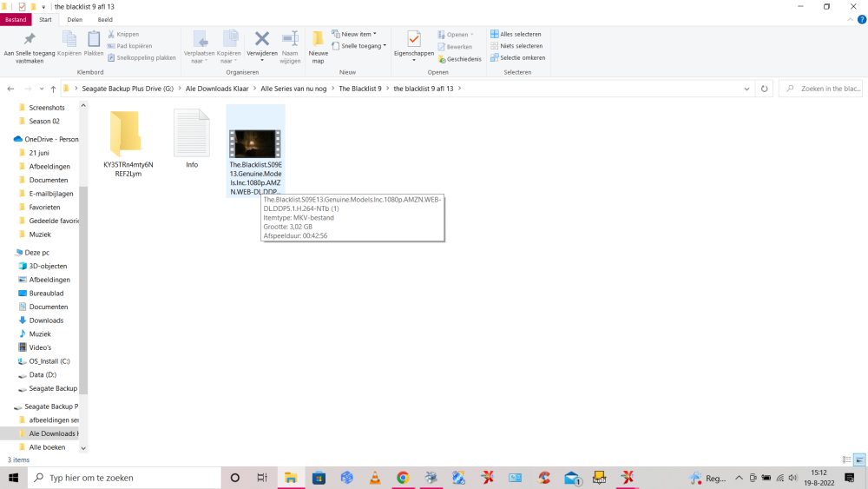Click Selectie omkeren to invert selection
Screen dimensions: 868x489
coord(517,57)
